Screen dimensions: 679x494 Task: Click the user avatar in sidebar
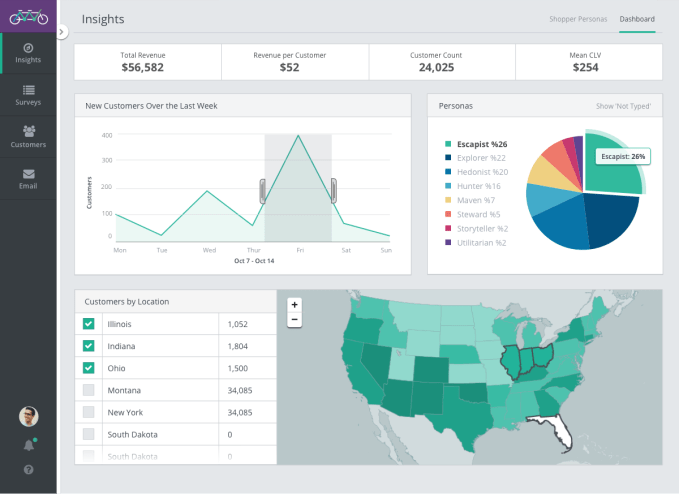coord(28,416)
